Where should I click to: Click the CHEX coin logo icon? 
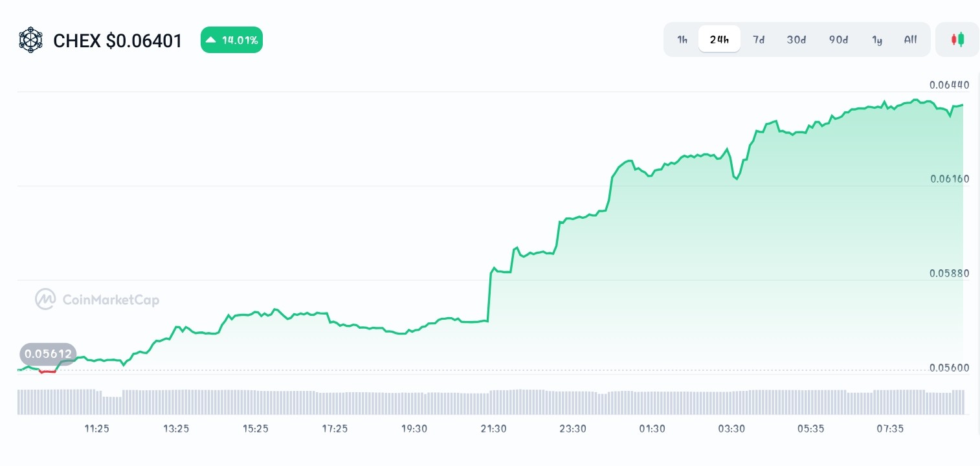pos(30,40)
